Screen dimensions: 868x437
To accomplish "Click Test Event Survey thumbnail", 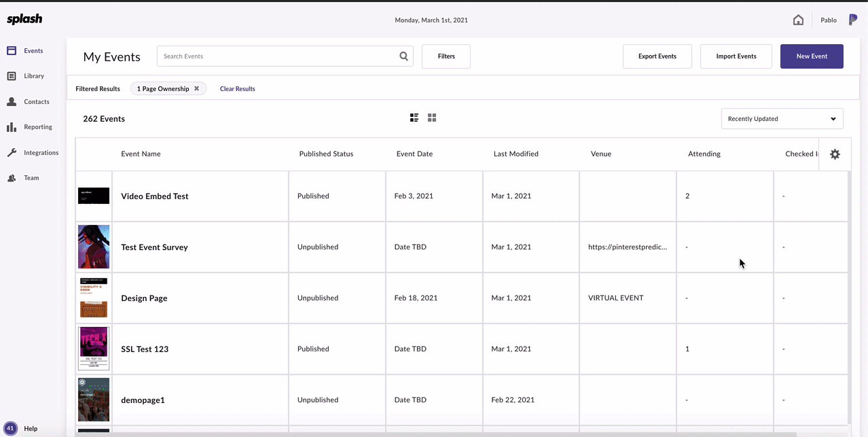I will [94, 247].
